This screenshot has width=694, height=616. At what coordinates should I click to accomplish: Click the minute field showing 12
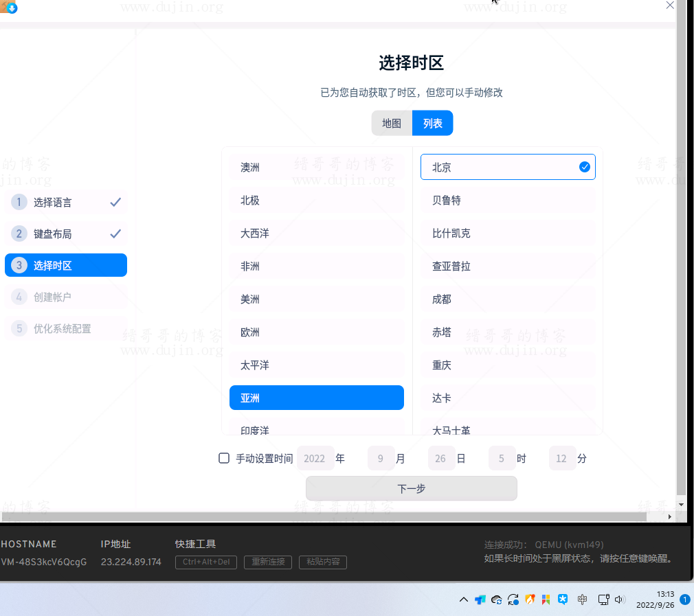(x=561, y=459)
